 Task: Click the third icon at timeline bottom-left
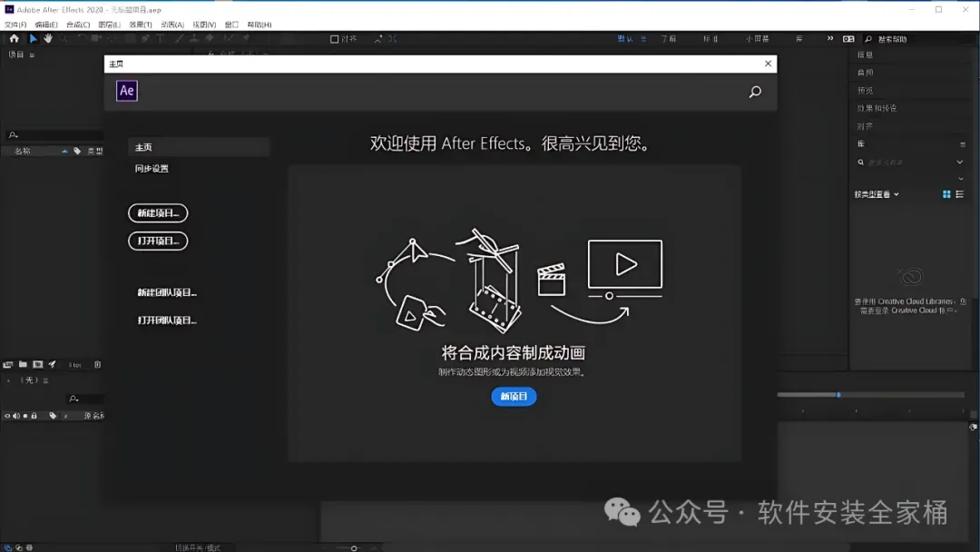29,547
